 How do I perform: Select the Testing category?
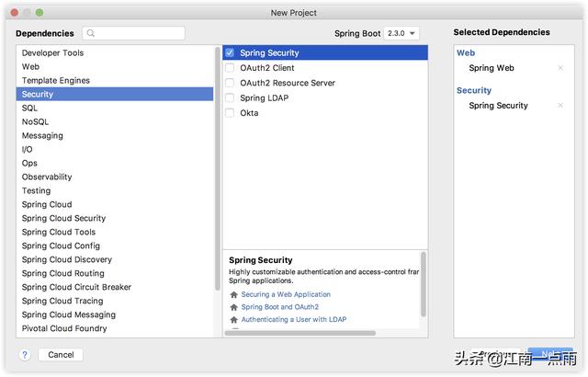coord(115,190)
